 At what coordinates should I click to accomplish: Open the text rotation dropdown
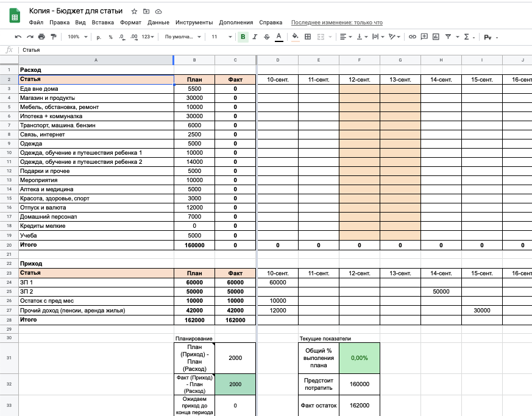pos(394,37)
